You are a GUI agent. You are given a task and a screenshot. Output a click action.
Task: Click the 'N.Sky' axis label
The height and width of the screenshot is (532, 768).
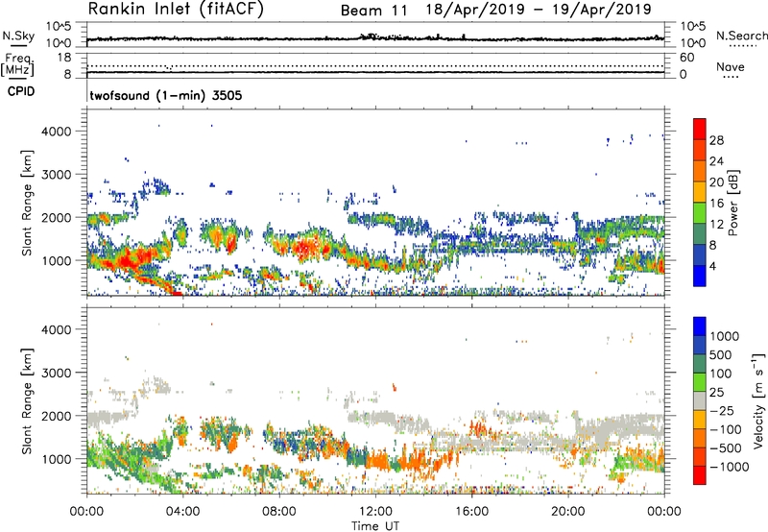[18, 36]
